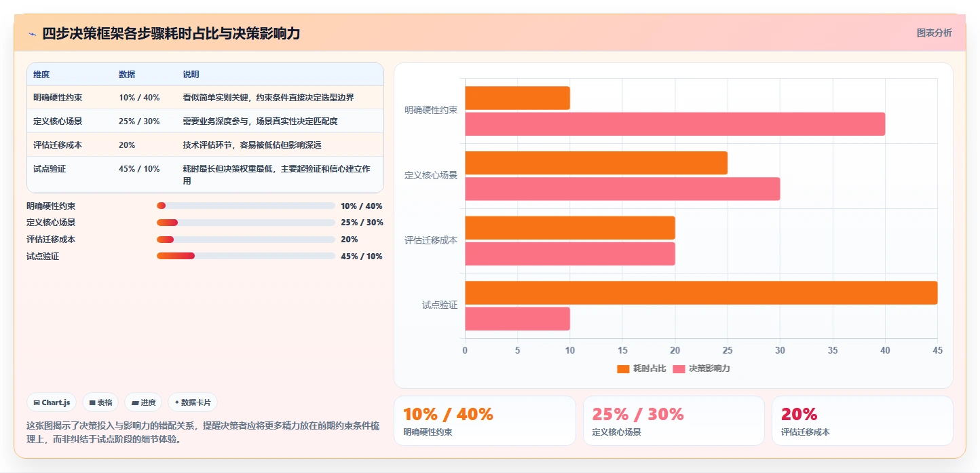
Task: Click the x-axis tick label 0
Action: pyautogui.click(x=465, y=350)
